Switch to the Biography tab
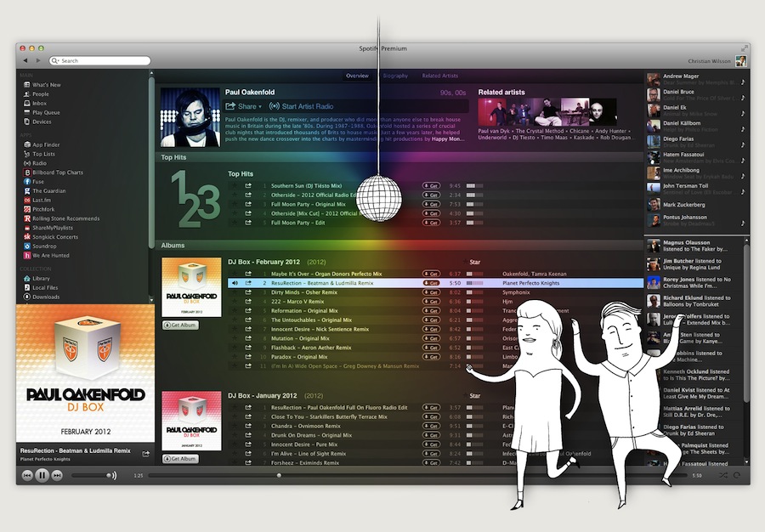The width and height of the screenshot is (765, 532). tap(395, 76)
